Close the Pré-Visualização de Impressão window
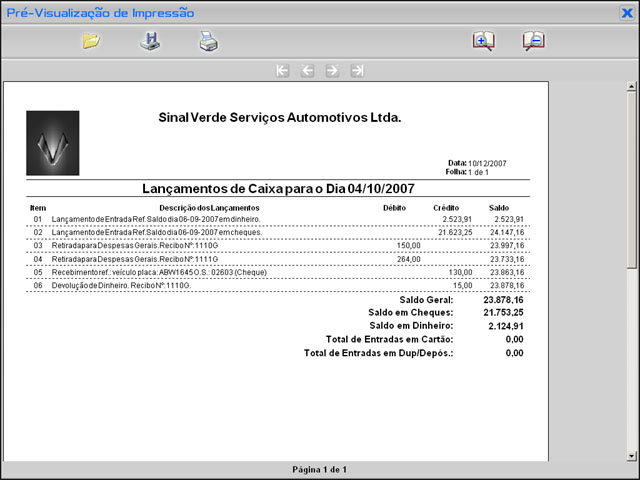 click(x=627, y=13)
